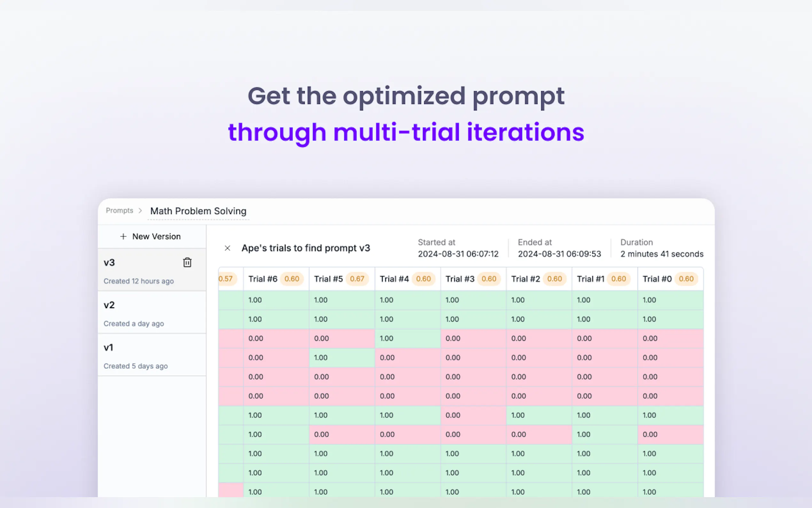Click Trial #5 score badge 0.67

pos(357,279)
